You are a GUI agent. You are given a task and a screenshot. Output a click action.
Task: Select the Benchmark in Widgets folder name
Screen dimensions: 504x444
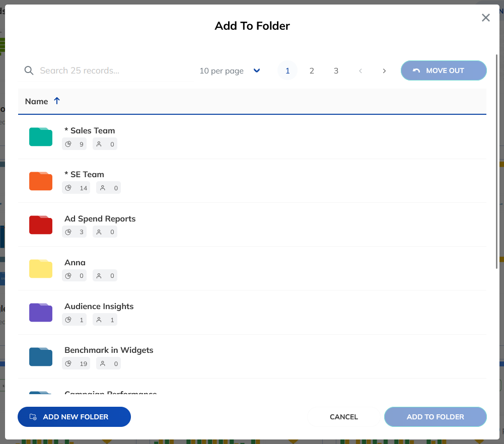109,350
